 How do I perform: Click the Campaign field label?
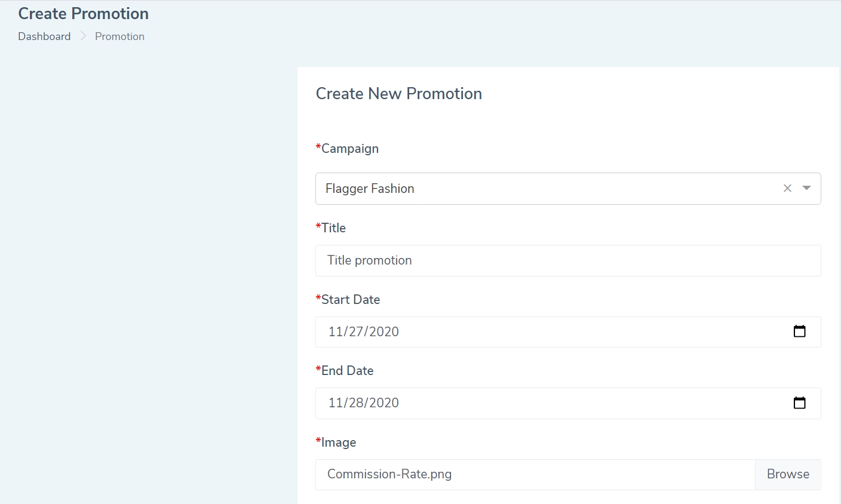point(349,149)
